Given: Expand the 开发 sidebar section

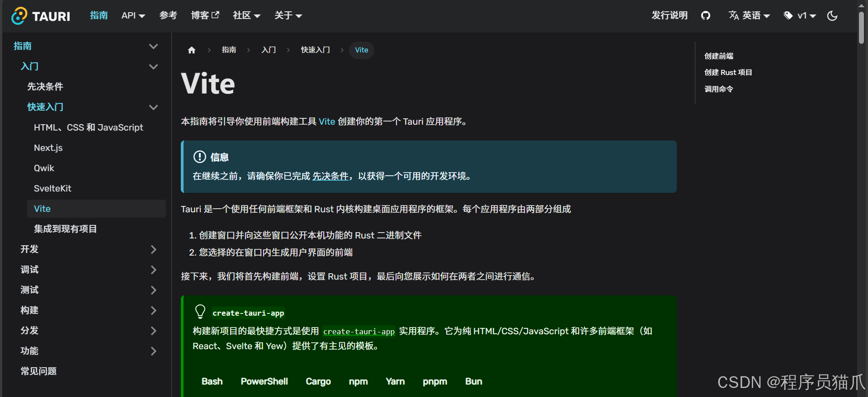Looking at the screenshot, I should (x=154, y=249).
